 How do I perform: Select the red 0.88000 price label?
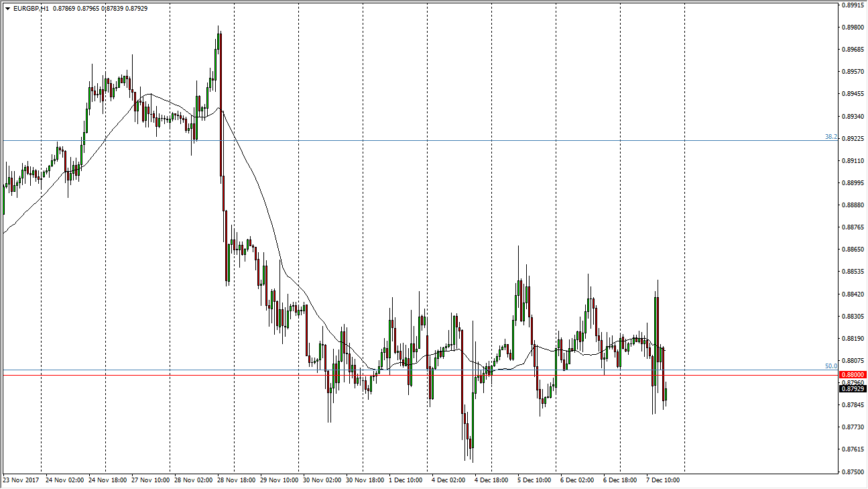[x=853, y=375]
